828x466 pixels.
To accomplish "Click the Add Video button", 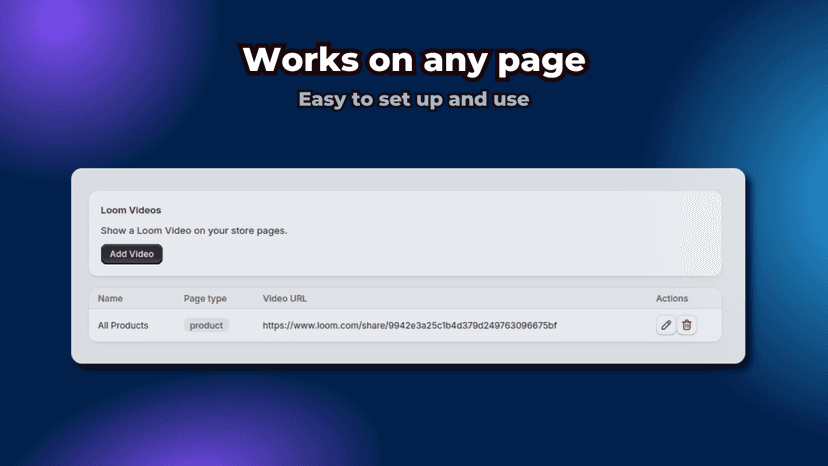I will (x=131, y=254).
